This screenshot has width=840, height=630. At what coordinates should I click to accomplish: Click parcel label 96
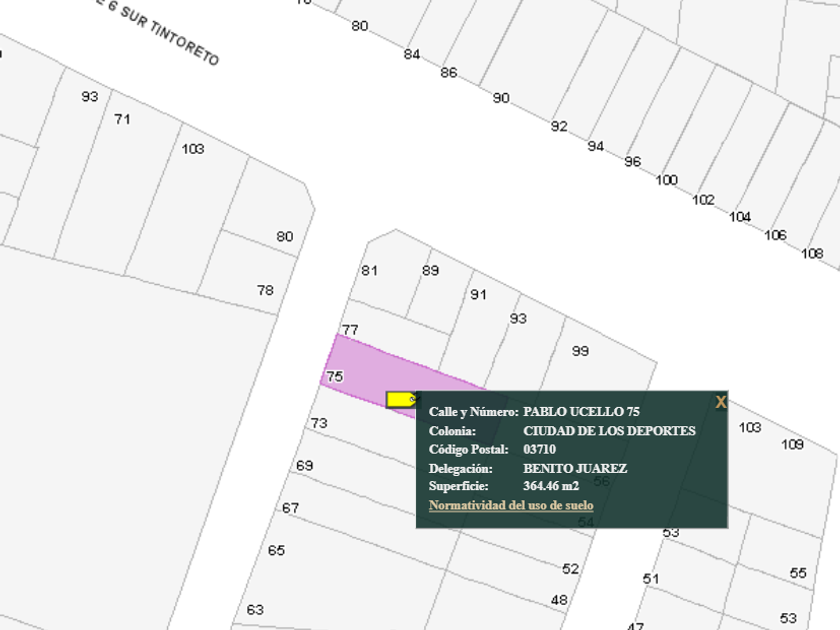pyautogui.click(x=632, y=161)
